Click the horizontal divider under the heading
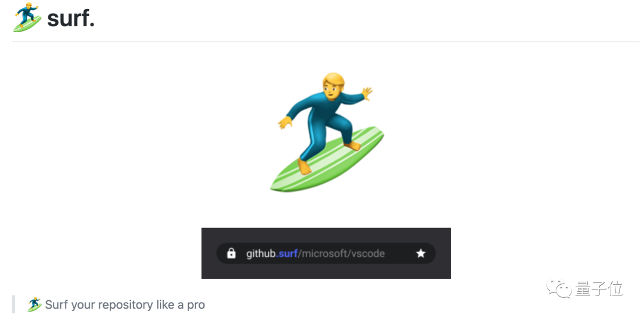This screenshot has height=317, width=644. 326,42
